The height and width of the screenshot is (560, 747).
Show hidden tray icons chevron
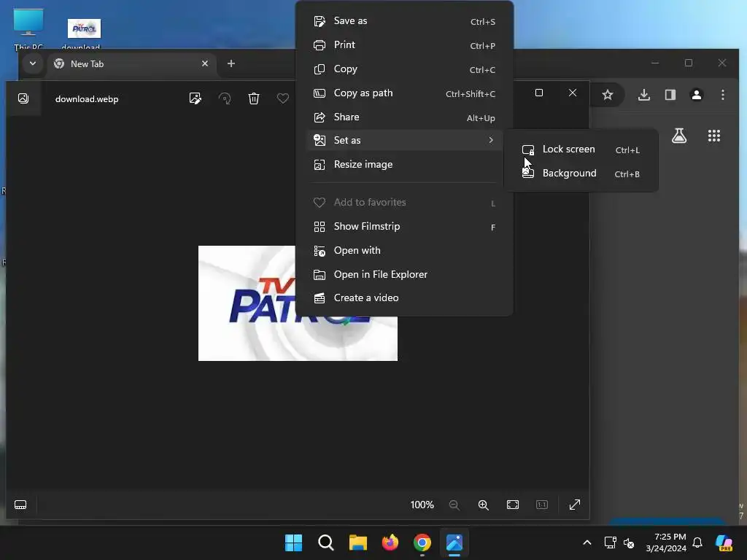[x=587, y=542]
